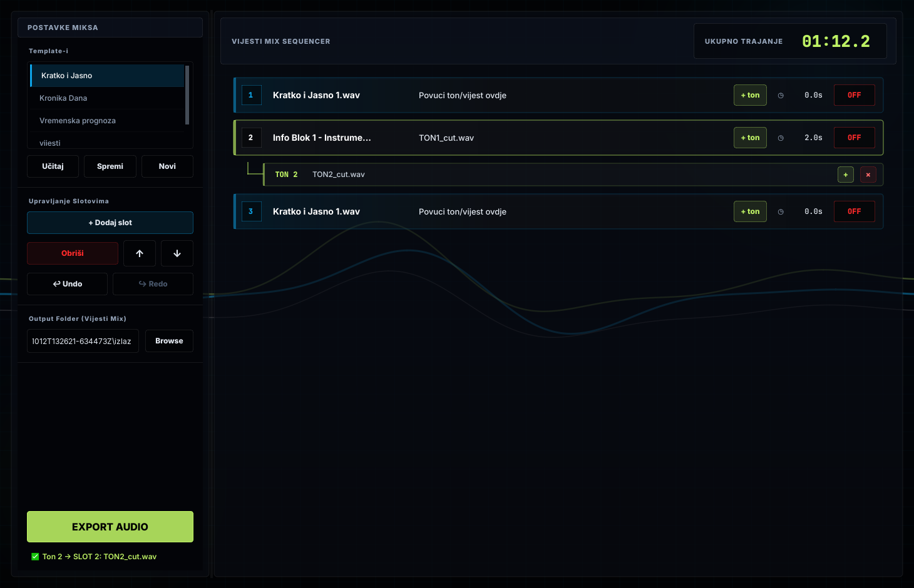Image resolution: width=914 pixels, height=588 pixels.
Task: Click clock icon in slot 2
Action: pos(781,138)
